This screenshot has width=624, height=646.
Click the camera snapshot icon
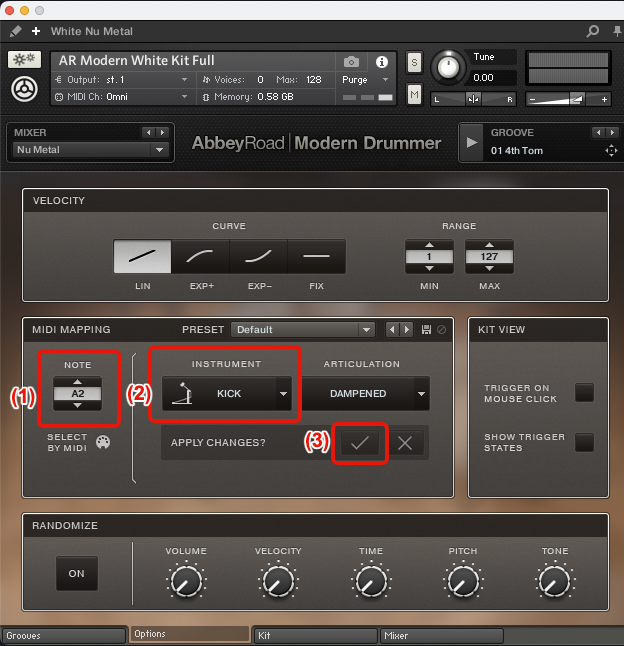pos(351,62)
